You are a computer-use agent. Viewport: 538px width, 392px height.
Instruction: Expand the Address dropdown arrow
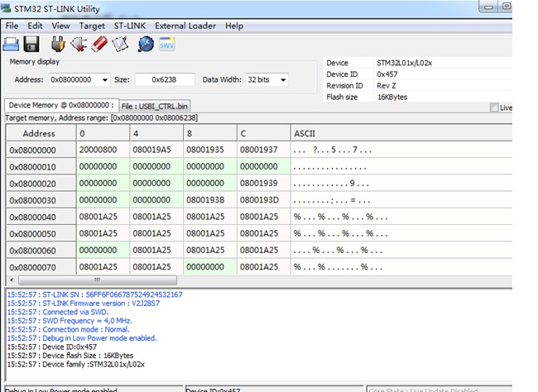(x=104, y=80)
